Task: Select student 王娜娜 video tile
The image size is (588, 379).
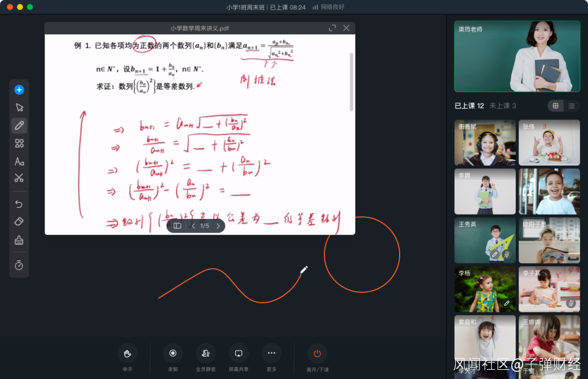Action: (x=549, y=338)
